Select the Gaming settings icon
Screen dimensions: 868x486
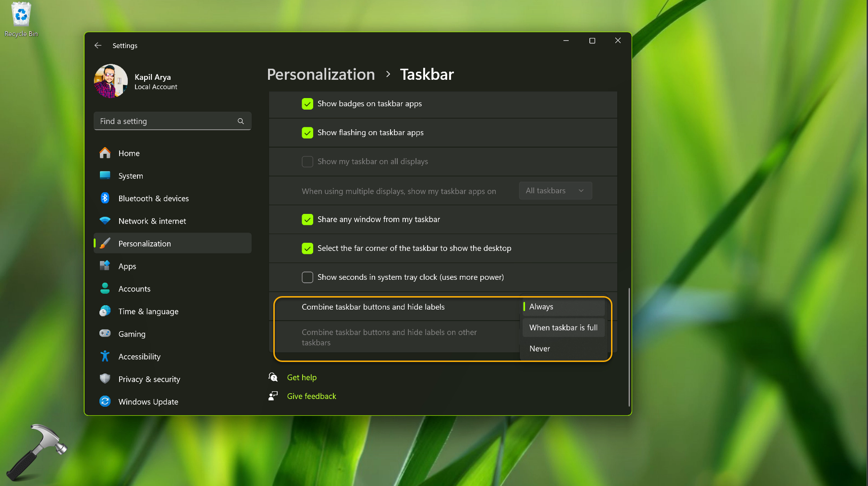[x=105, y=334]
